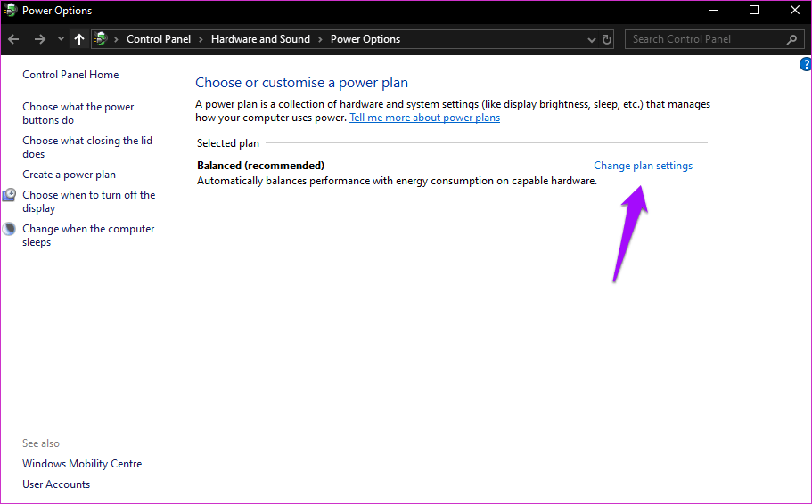Select Control Panel in the breadcrumb
Screen dimensions: 812x504
[x=159, y=39]
